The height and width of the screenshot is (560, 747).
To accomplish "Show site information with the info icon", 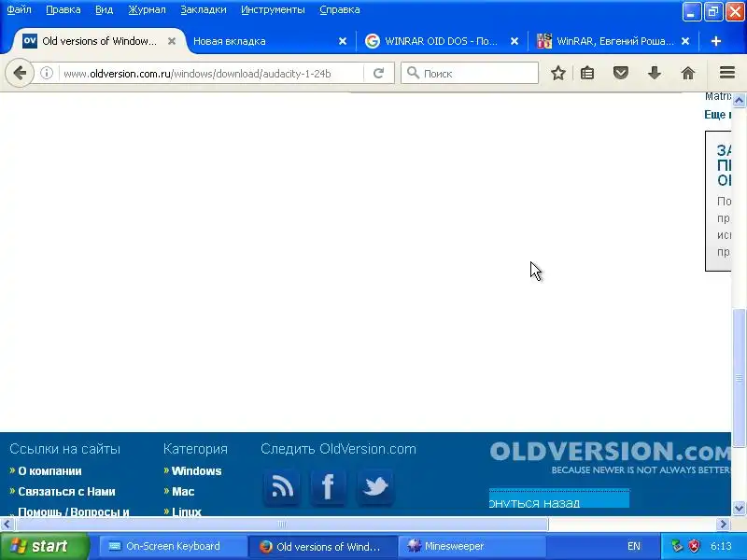I will [x=46, y=73].
